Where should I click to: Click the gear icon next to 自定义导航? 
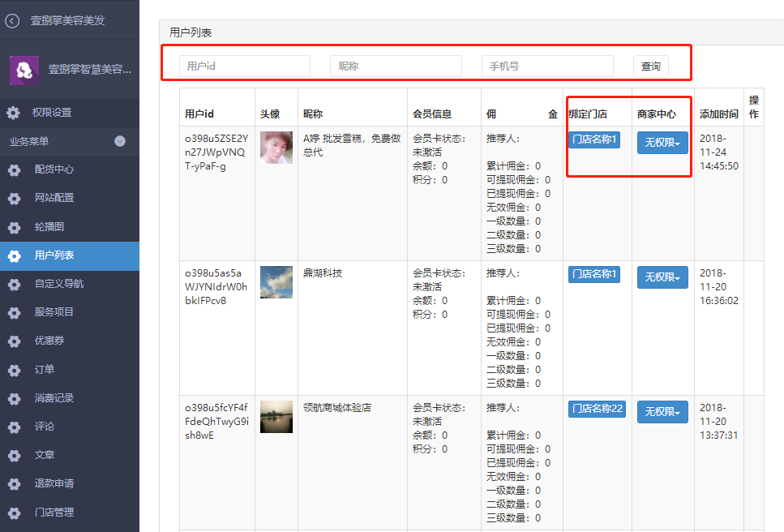(14, 285)
